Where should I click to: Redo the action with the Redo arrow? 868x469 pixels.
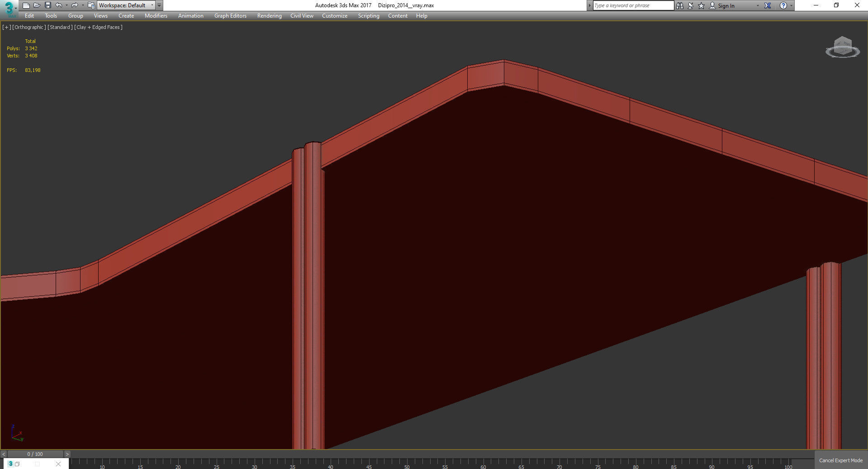pos(75,5)
